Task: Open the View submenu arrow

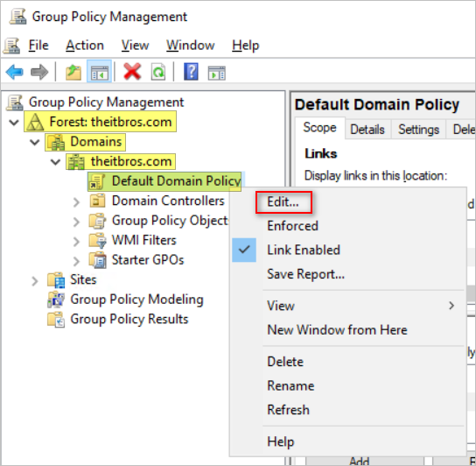Action: coord(451,306)
